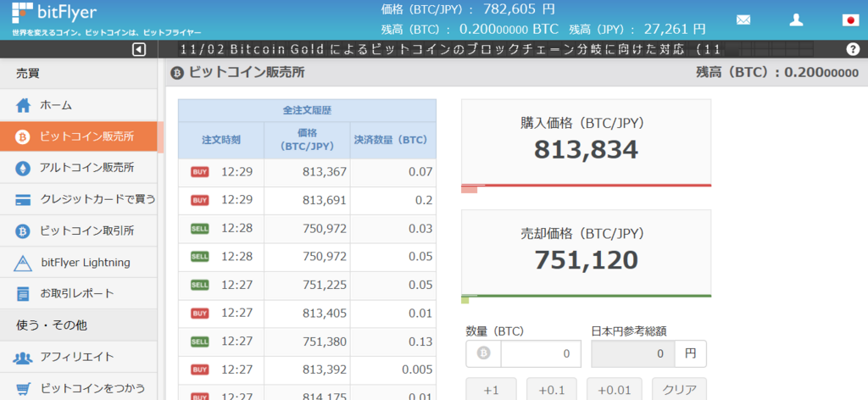The image size is (868, 400).
Task: Click the 売却価格 751,120 panel
Action: tap(587, 253)
